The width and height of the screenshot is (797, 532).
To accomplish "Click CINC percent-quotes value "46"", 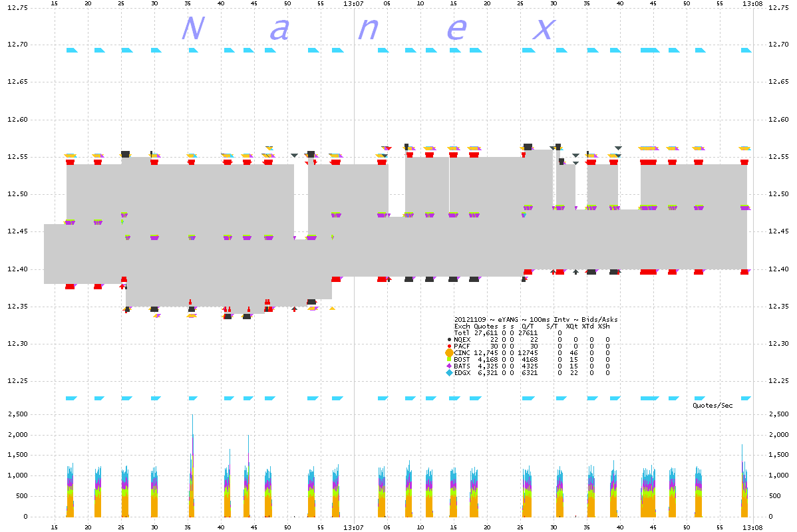I will click(574, 352).
